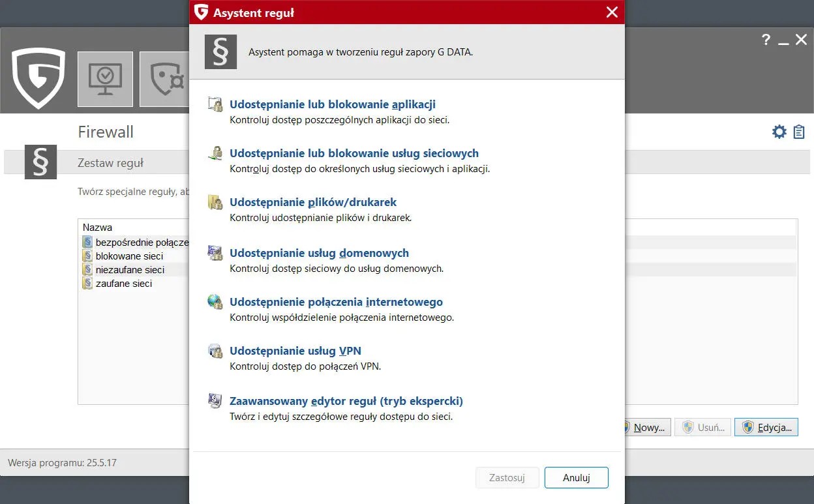Click 'Udostępnianie usług VPN' link

click(295, 351)
